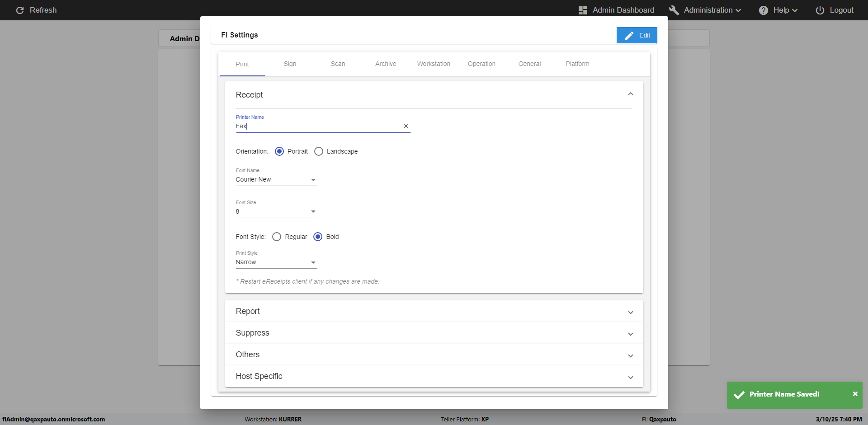
Task: Select Portrait orientation
Action: point(279,151)
